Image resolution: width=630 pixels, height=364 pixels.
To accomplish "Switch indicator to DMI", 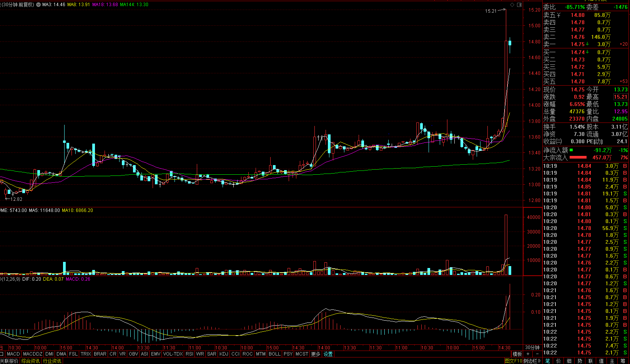I will (49, 354).
